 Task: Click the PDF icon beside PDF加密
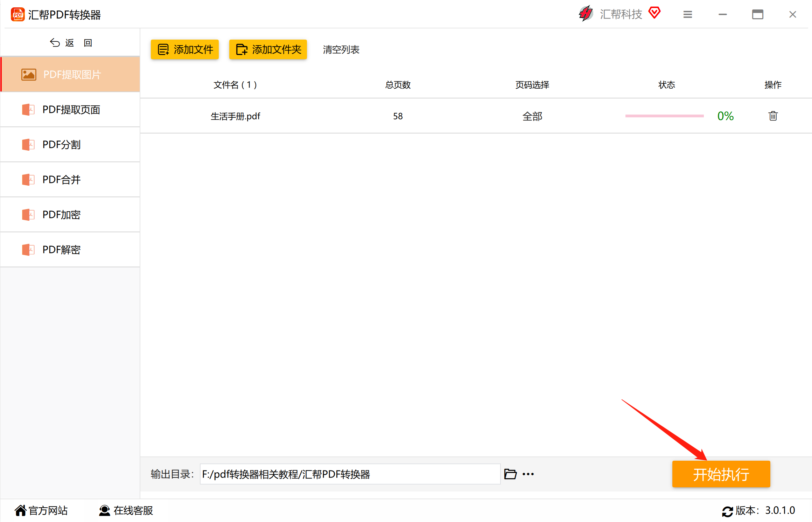(28, 215)
